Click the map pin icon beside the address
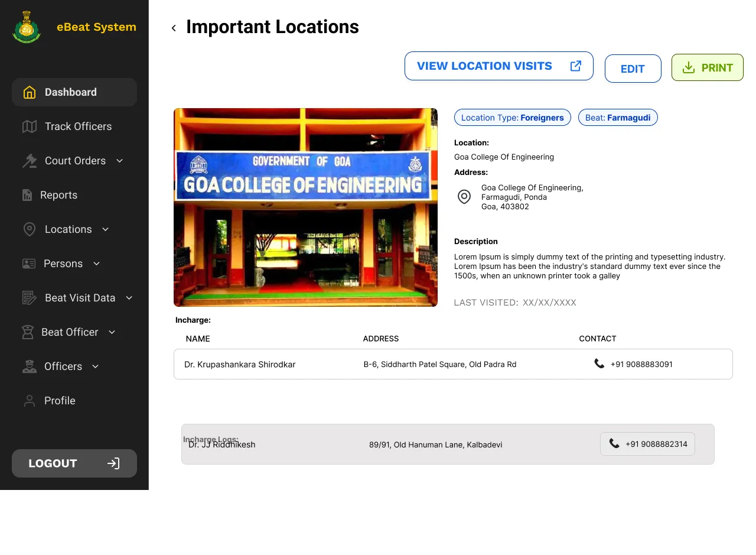 click(x=464, y=197)
